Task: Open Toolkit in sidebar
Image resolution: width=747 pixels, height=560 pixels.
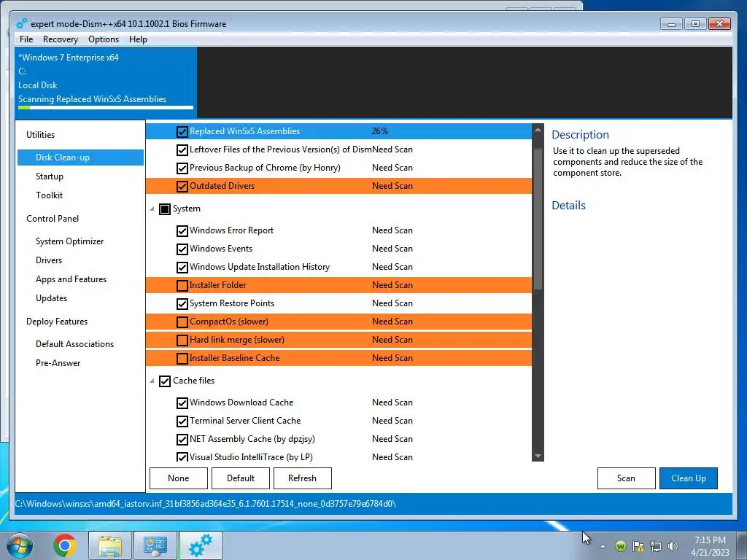Action: [x=49, y=195]
